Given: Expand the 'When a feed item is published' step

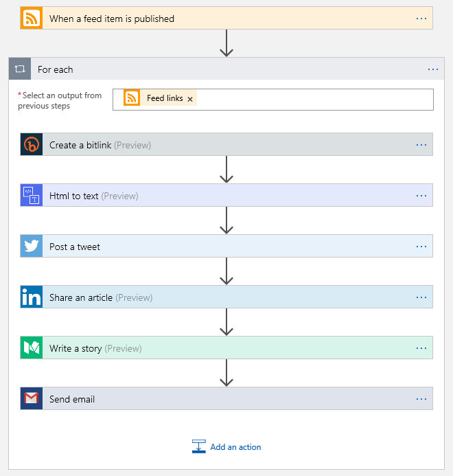Looking at the screenshot, I should point(226,19).
